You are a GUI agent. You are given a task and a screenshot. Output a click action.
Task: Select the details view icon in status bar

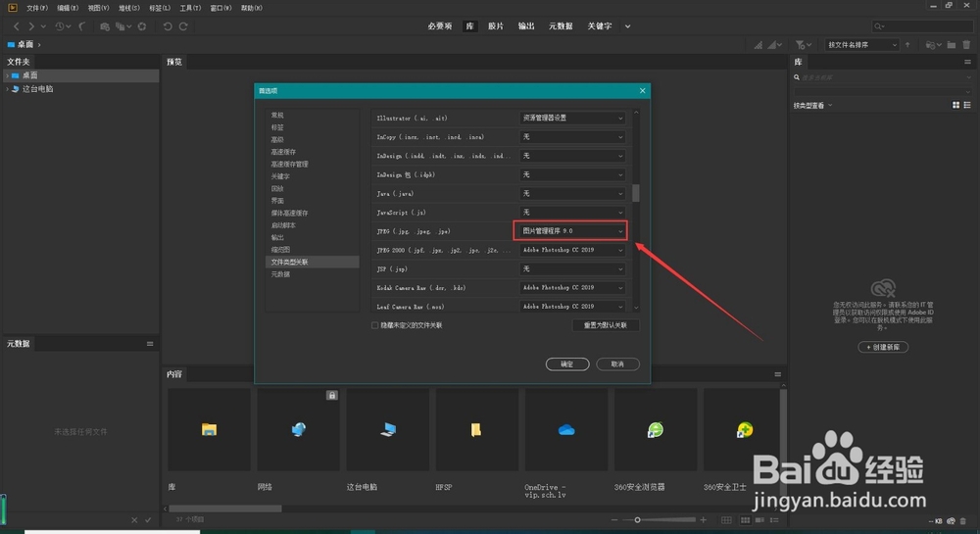[x=760, y=519]
